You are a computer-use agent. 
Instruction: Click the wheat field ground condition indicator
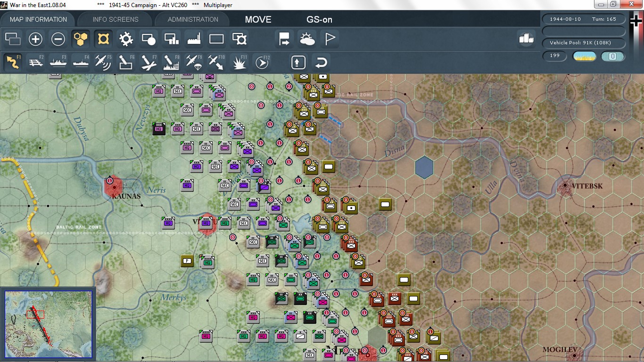[584, 57]
